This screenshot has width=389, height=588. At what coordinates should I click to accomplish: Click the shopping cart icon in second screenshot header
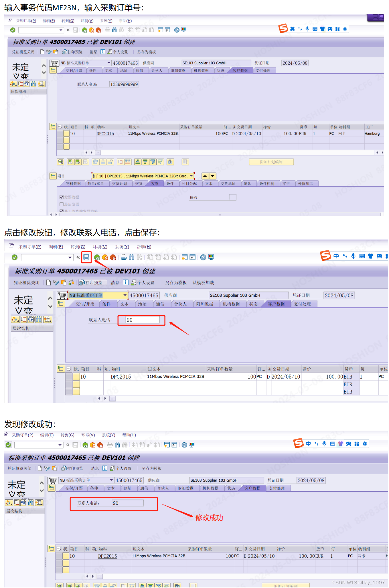62,295
